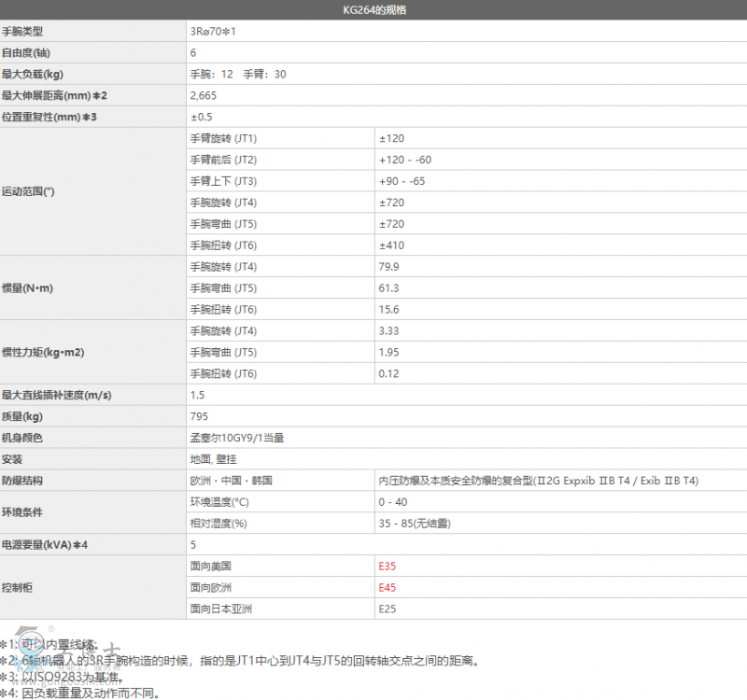Click the 79.9 inertia value

click(389, 267)
